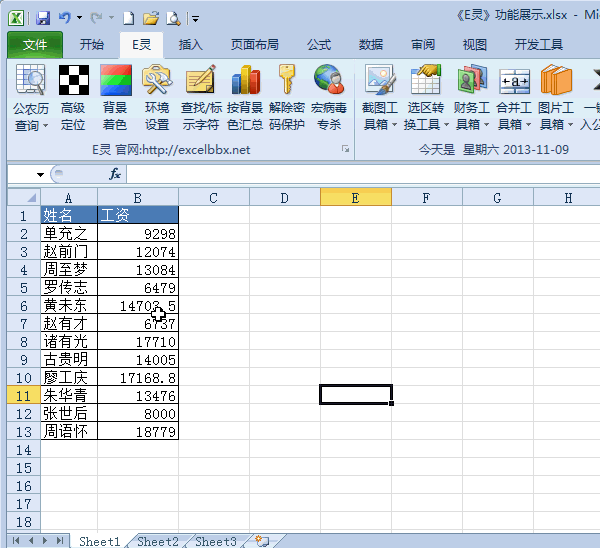The image size is (600, 548).
Task: Click the save icon in quick access toolbar
Action: pos(43,18)
